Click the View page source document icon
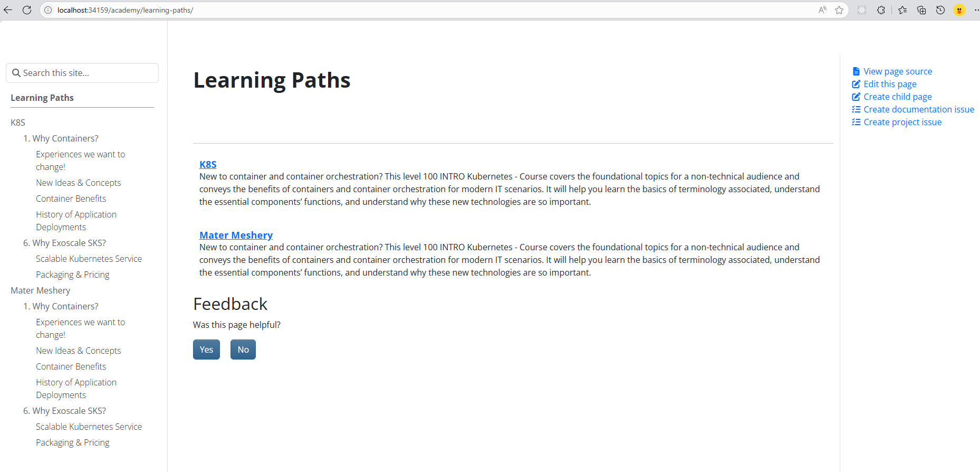Screen dimensions: 980x472 click(856, 71)
